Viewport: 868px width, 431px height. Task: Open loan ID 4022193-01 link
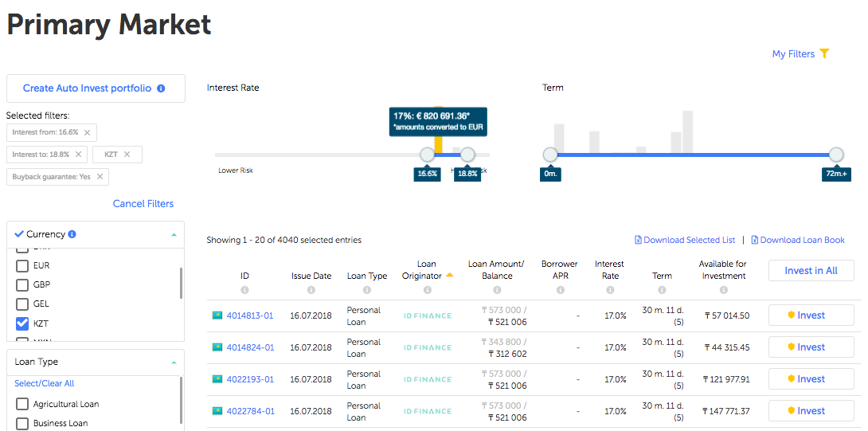[250, 379]
